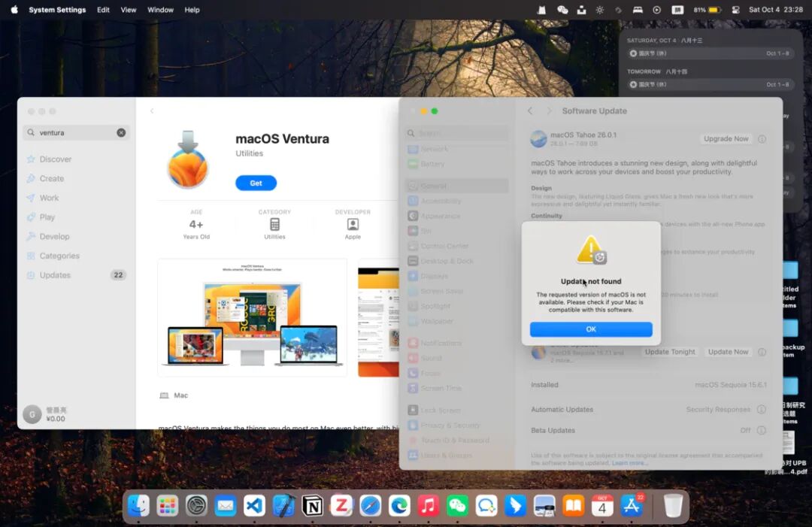Open Finder from the Dock
The image size is (812, 527).
[139, 506]
